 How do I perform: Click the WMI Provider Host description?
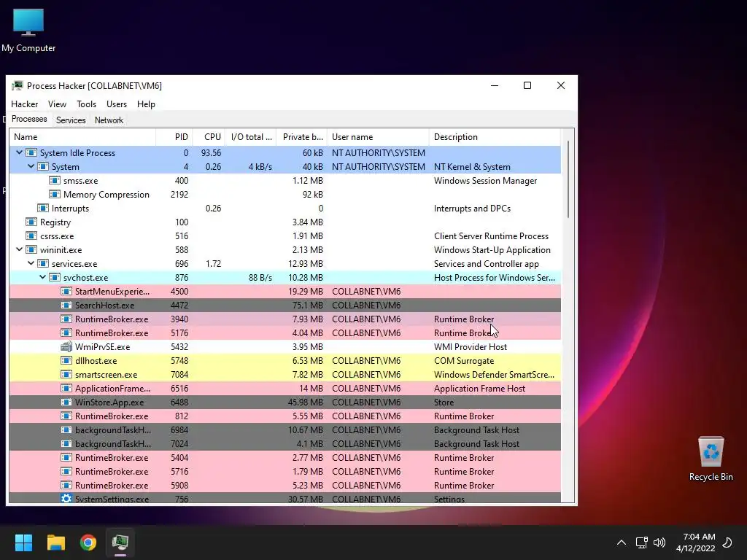[471, 346]
